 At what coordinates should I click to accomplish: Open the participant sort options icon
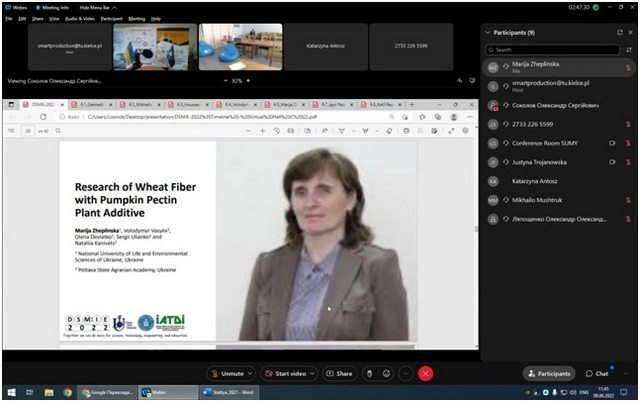click(629, 50)
